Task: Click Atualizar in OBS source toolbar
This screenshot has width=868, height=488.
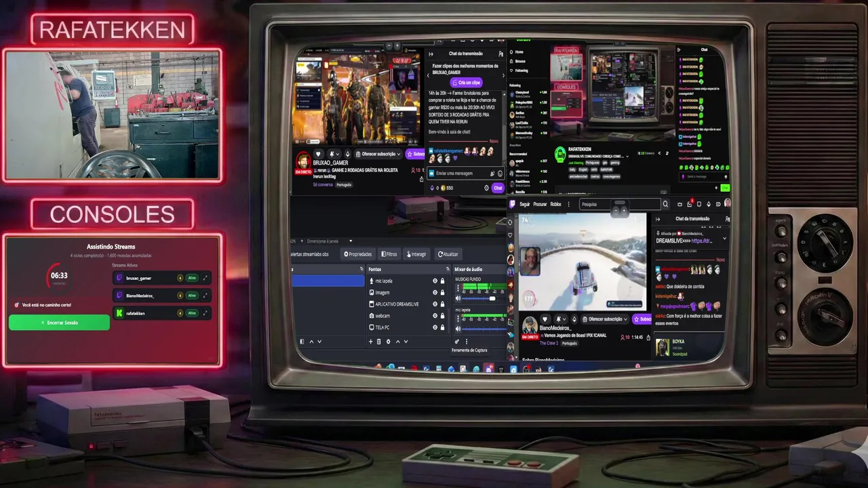Action: 448,254
